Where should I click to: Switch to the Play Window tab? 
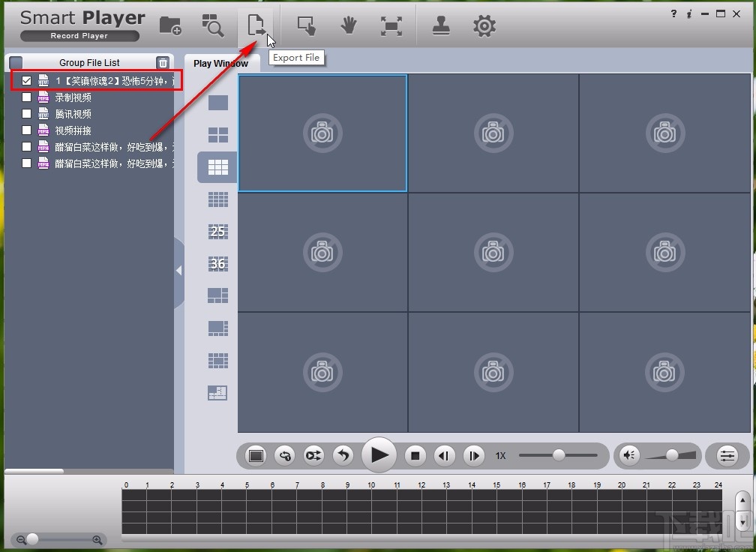coord(220,63)
